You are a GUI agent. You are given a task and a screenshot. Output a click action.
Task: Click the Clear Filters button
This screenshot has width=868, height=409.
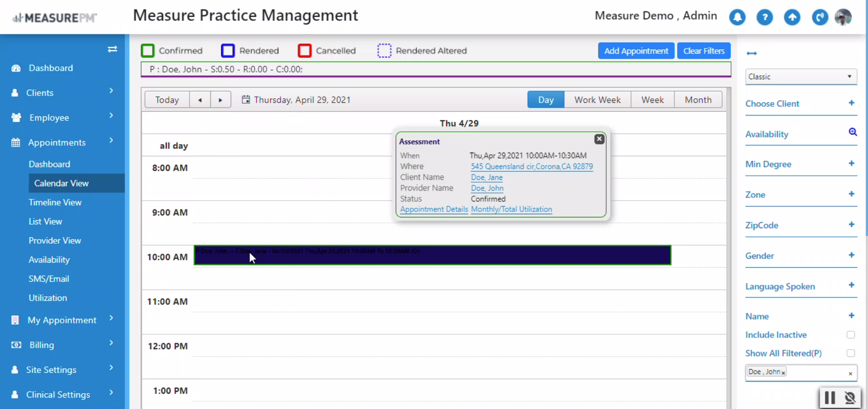[704, 51]
